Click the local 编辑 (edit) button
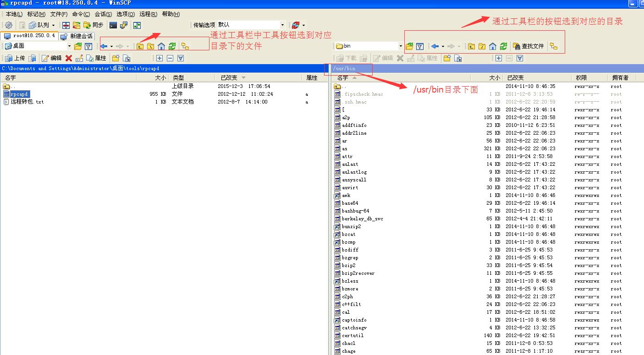The image size is (644, 355). point(51,58)
